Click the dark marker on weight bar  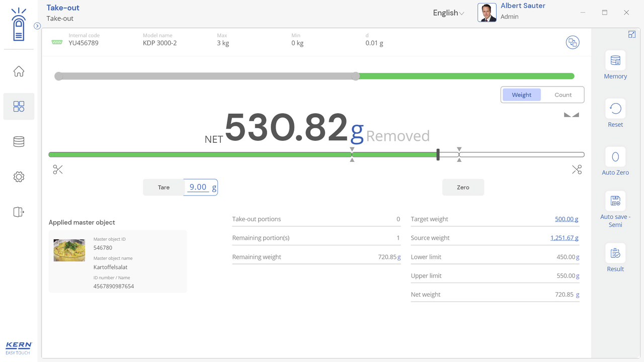click(x=438, y=155)
